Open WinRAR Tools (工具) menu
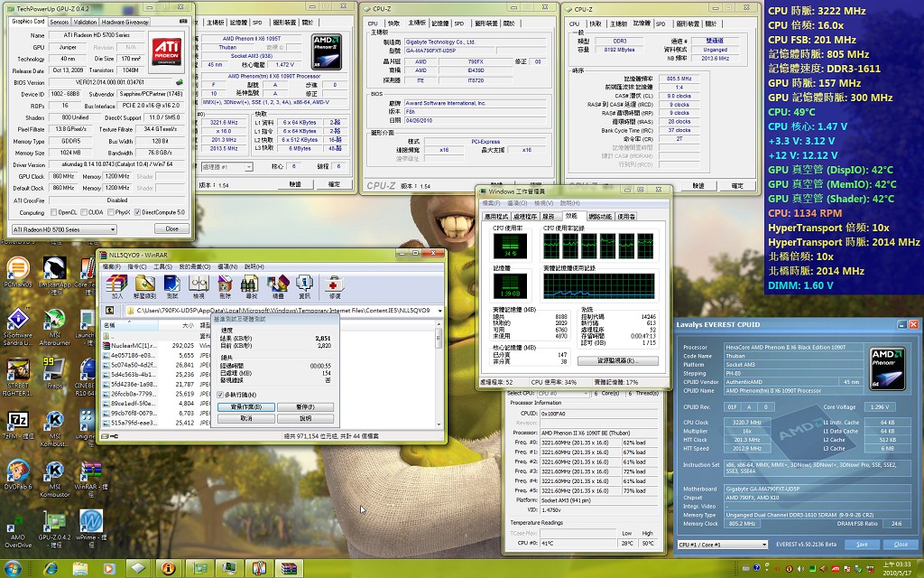This screenshot has width=924, height=578. [x=162, y=266]
